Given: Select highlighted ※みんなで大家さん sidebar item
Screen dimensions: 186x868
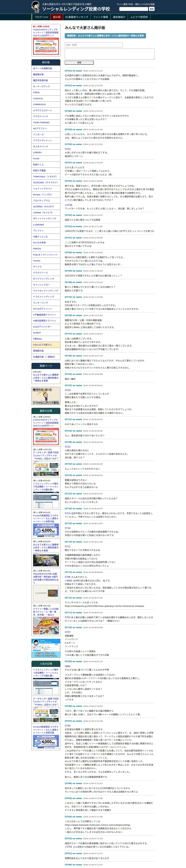Looking at the screenshot, I should pos(46,345).
